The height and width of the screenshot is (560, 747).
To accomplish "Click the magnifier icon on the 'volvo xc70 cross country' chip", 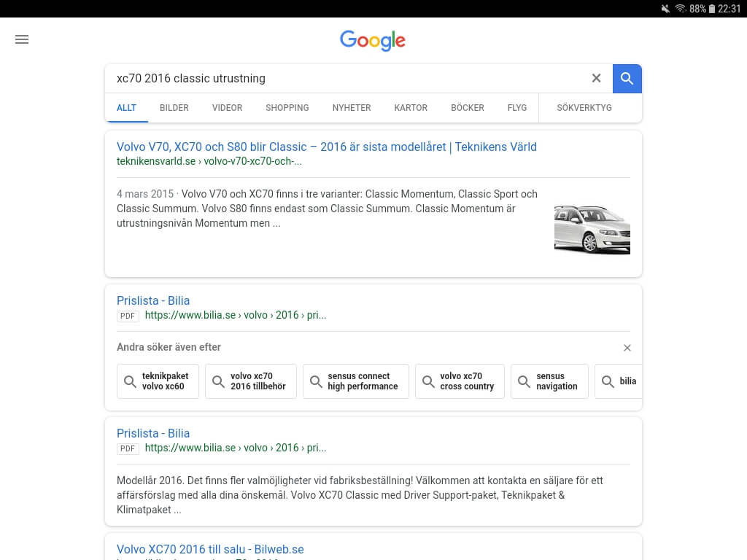I will tap(429, 381).
